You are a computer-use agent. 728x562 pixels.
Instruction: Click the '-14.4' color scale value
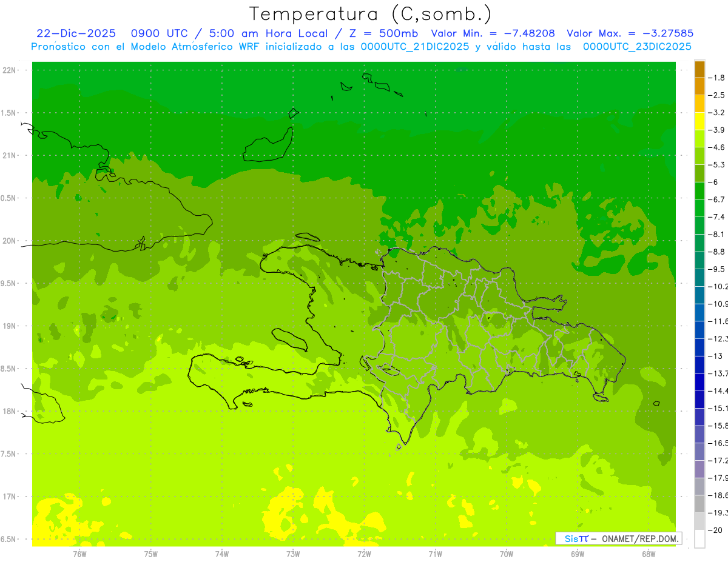718,391
